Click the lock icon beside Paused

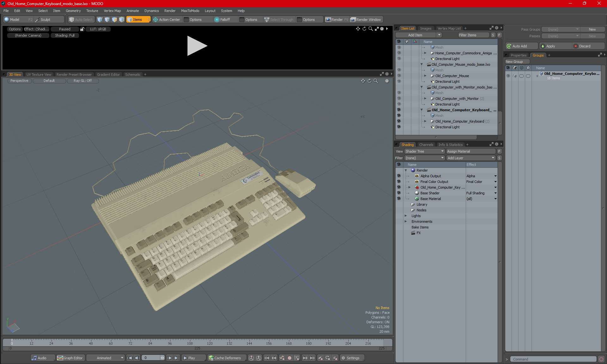[82, 29]
